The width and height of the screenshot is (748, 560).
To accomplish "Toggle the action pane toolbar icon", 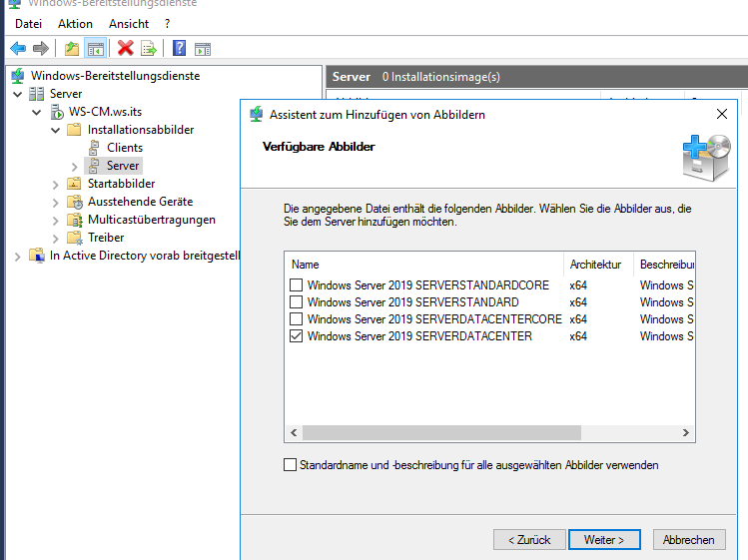I will pyautogui.click(x=203, y=49).
